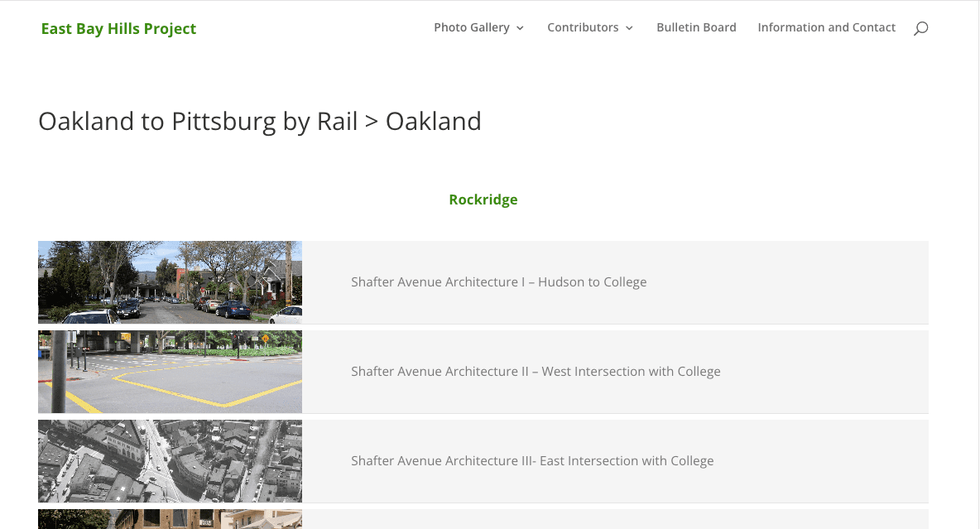Expand the Photo Gallery dropdown chevron
Viewport: 980px width, 529px height.
coord(521,28)
